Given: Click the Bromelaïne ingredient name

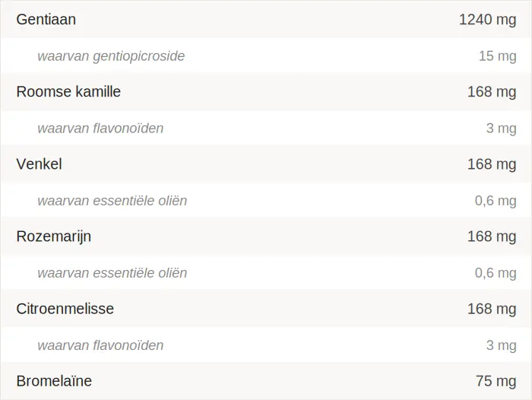Looking at the screenshot, I should [x=54, y=381].
